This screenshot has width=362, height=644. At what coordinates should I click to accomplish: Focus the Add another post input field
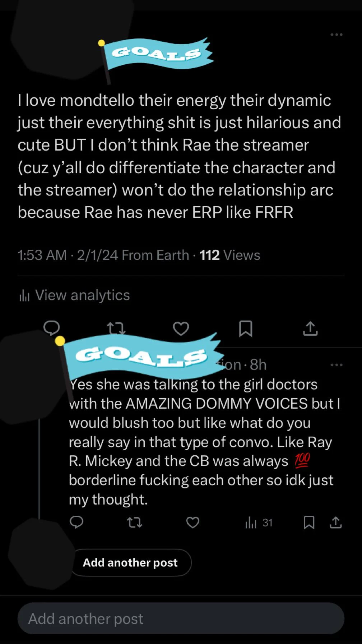point(181,618)
